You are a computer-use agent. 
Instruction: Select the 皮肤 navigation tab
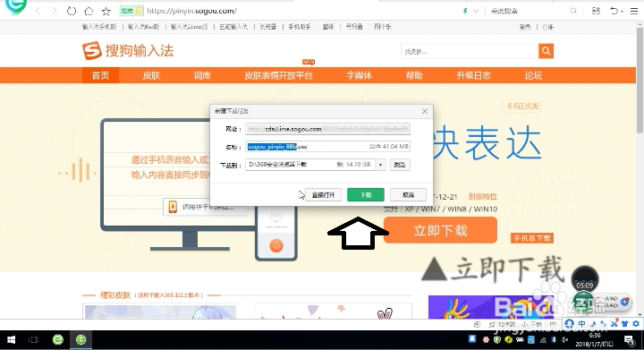point(151,75)
